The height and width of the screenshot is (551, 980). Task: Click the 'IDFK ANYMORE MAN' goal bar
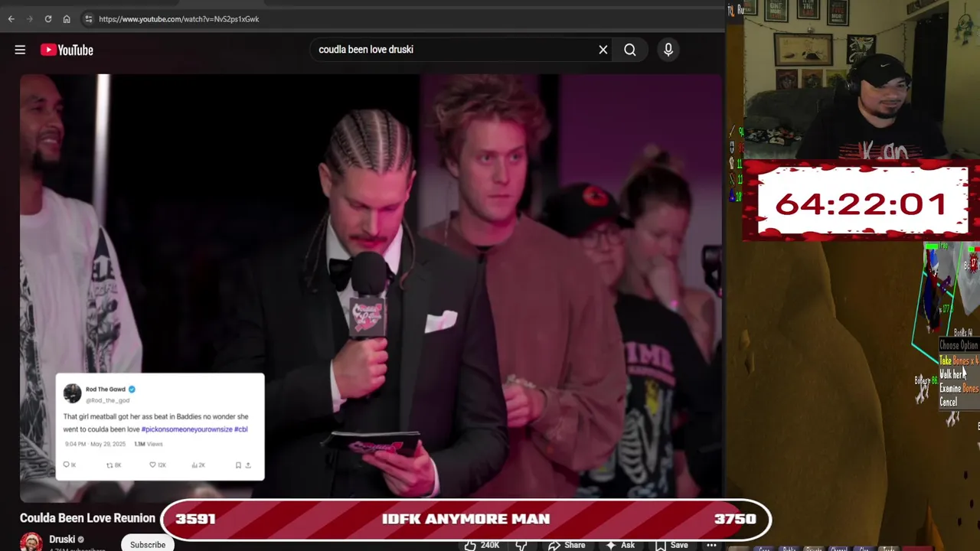[465, 519]
